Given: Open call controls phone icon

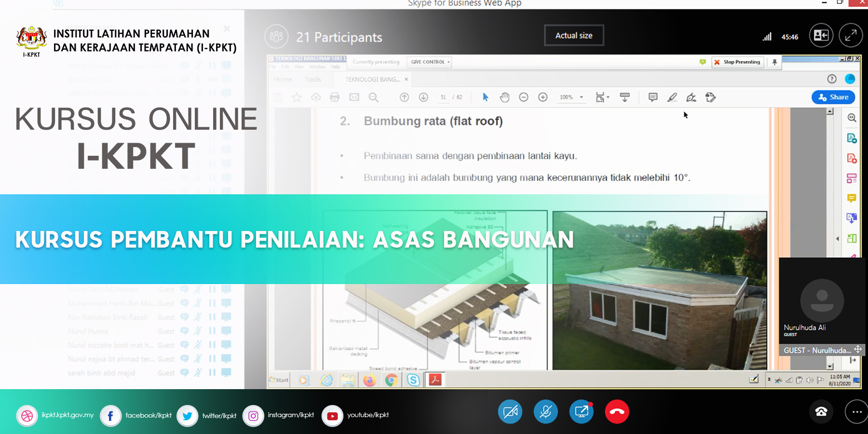Looking at the screenshot, I should [821, 412].
